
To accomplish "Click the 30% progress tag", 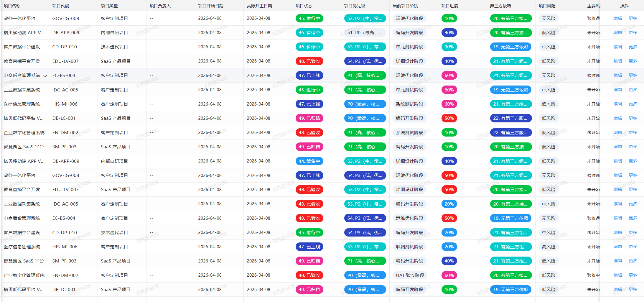I will 449,47.
